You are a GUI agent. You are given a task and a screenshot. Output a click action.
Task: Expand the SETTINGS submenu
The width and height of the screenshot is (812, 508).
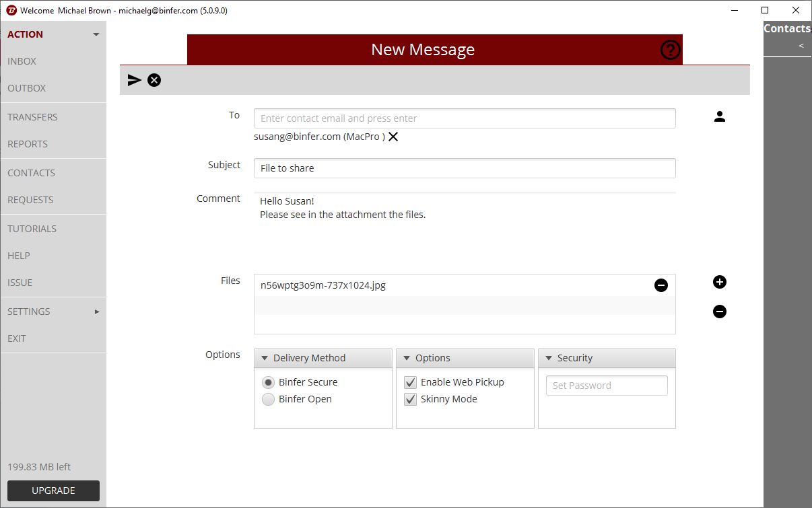(x=97, y=312)
